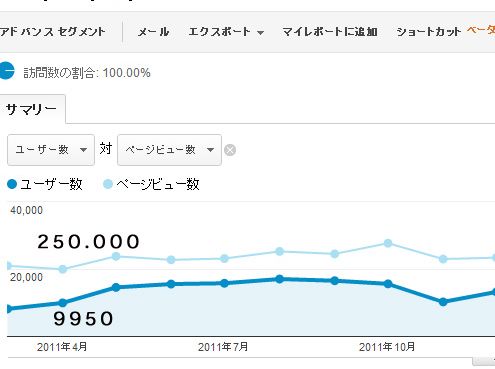Select the サマリー tab
Viewport: 495px width, 369px height.
tap(32, 109)
